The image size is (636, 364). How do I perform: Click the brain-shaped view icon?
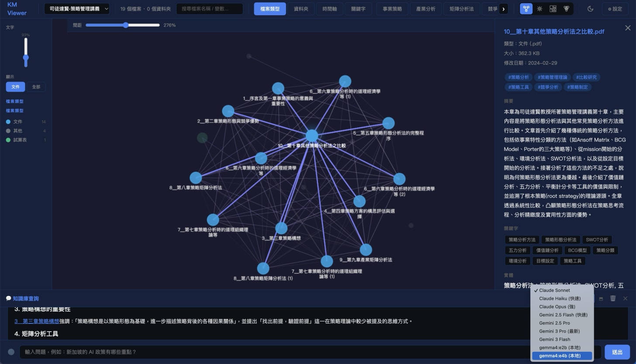[x=566, y=9]
